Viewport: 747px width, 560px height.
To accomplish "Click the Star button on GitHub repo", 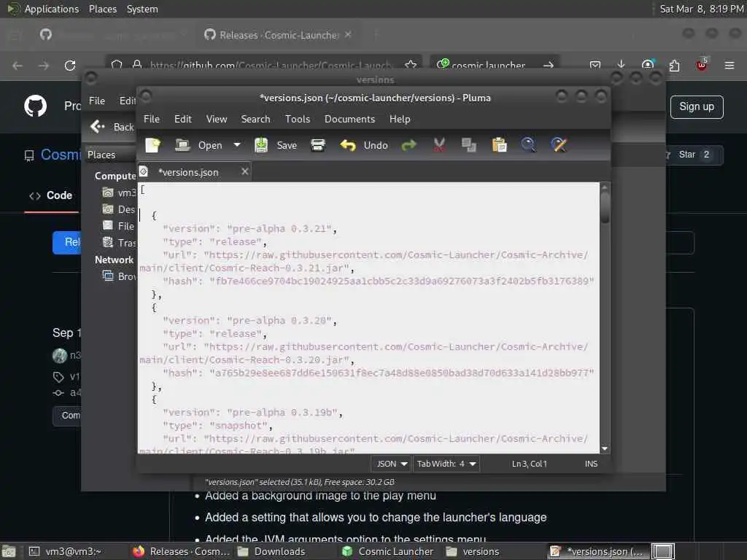I will click(694, 155).
